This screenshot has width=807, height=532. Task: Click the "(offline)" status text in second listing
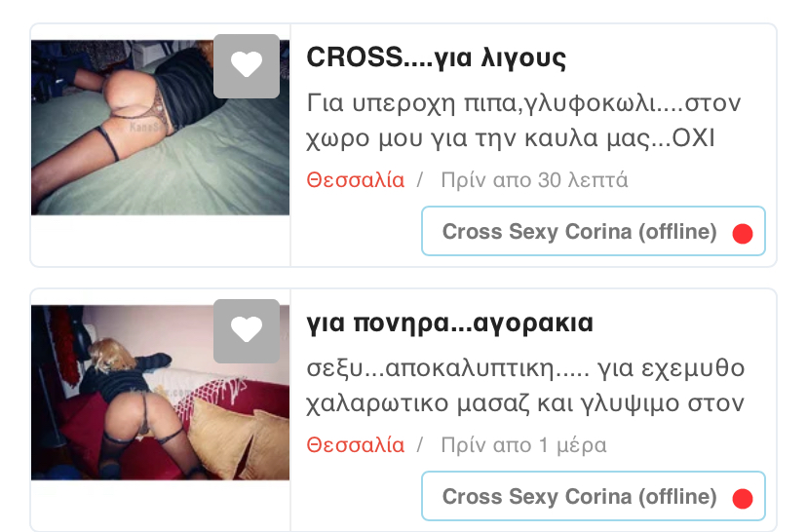(x=677, y=497)
